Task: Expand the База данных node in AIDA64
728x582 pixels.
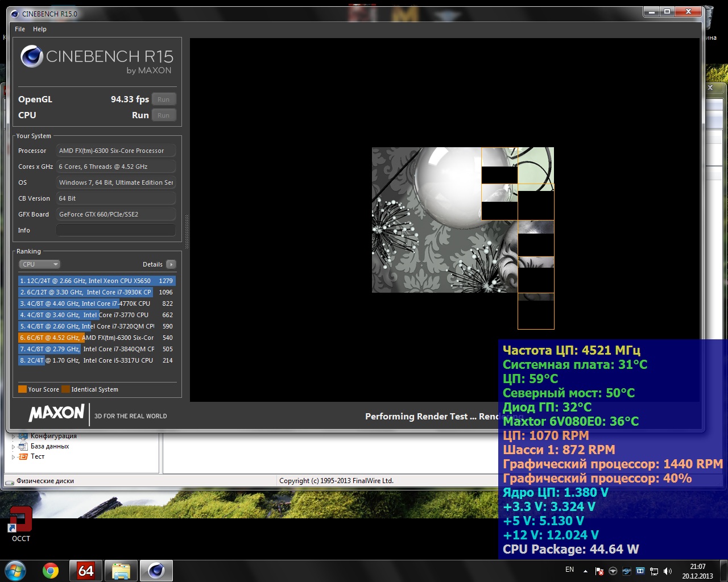Action: point(14,447)
